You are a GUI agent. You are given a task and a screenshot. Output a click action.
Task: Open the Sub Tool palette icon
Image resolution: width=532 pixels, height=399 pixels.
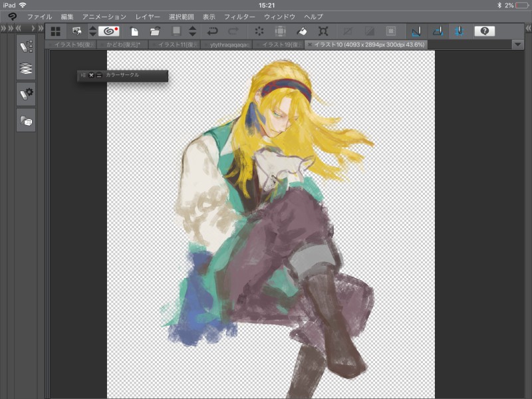click(26, 46)
